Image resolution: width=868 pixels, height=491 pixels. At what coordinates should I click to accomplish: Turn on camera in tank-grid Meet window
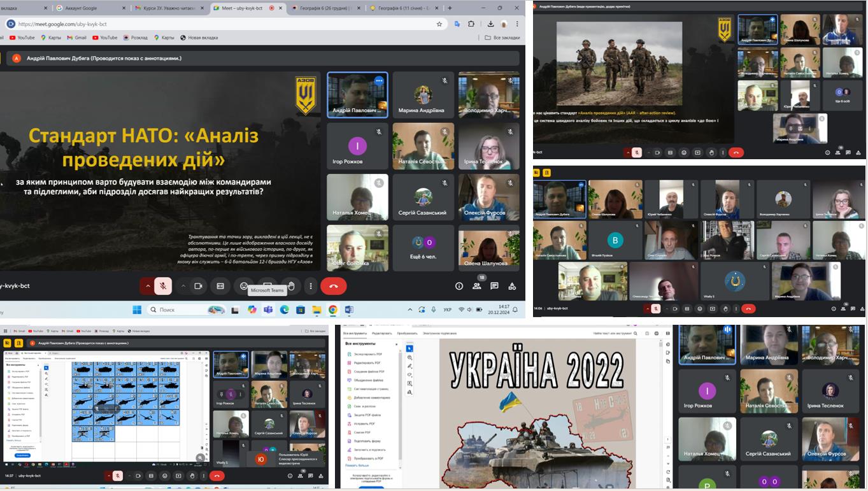pyautogui.click(x=138, y=476)
